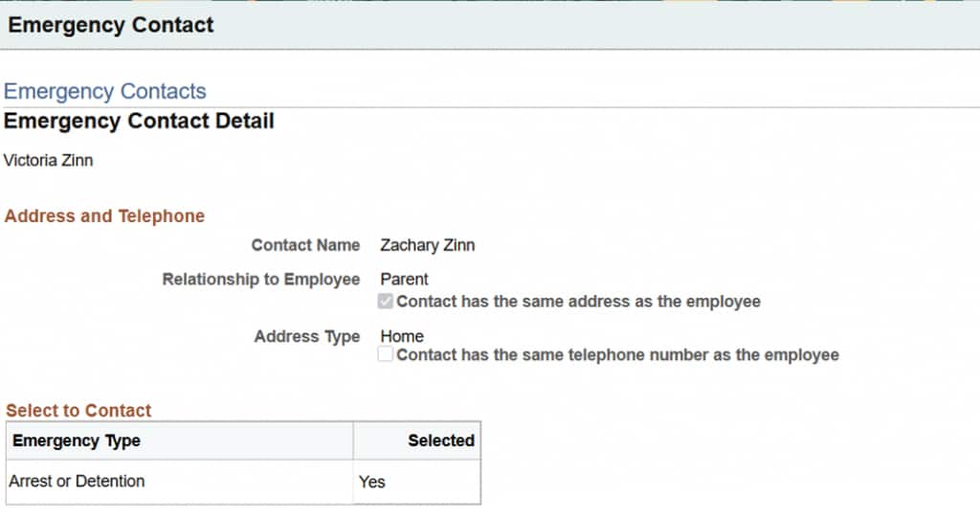Click the employee name Victoria Zinn
The width and height of the screenshot is (980, 520).
(x=49, y=160)
